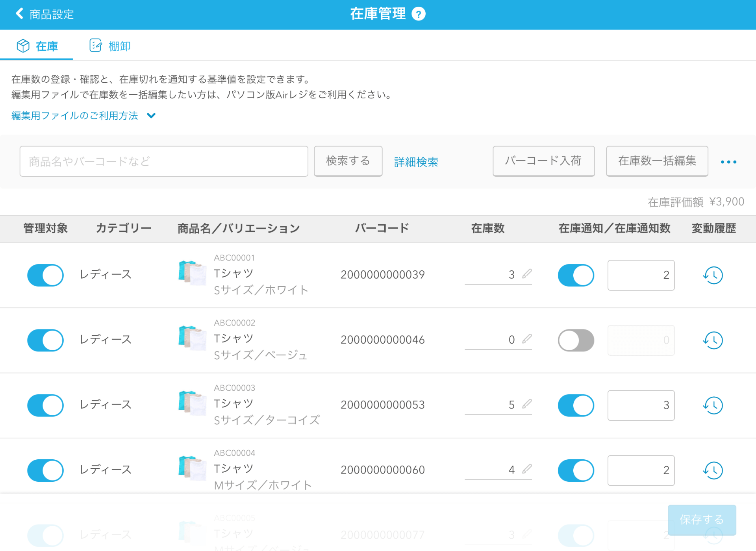
Task: Click the history icon for TシャツSサイズ/ベージュ
Action: pyautogui.click(x=712, y=339)
